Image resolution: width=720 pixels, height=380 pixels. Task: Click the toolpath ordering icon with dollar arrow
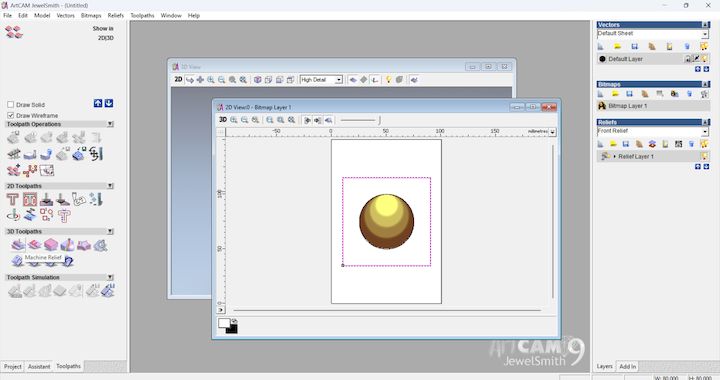coord(96,154)
